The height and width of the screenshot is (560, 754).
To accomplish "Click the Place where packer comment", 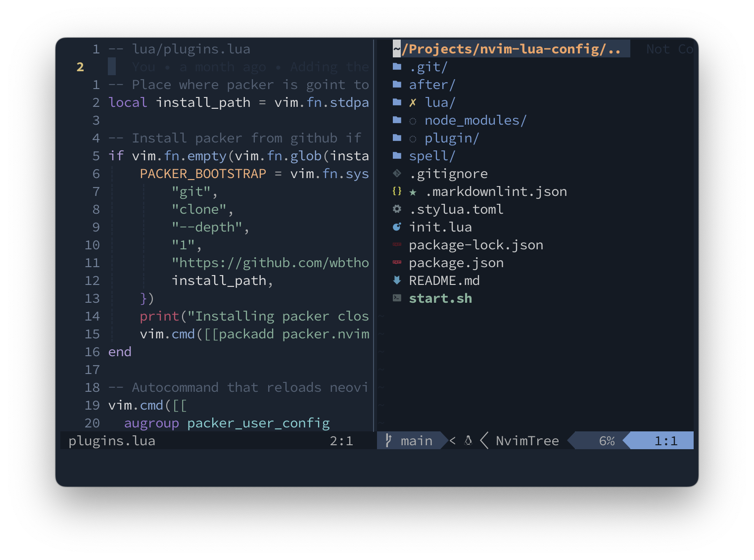I will click(x=238, y=85).
